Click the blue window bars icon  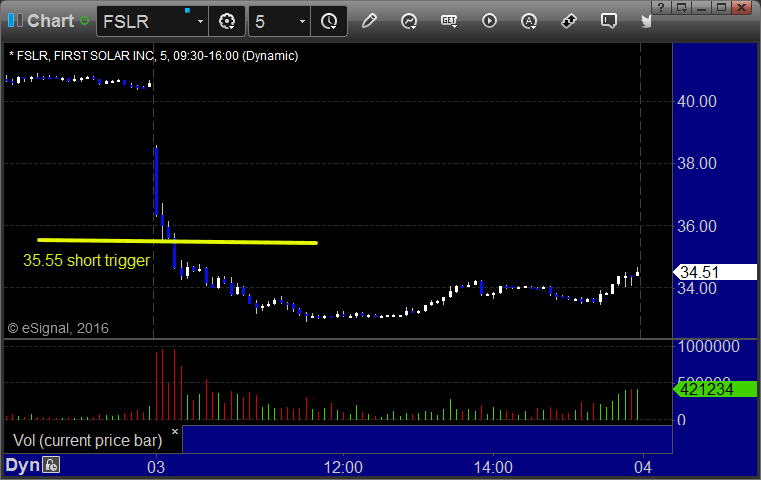click(15, 20)
